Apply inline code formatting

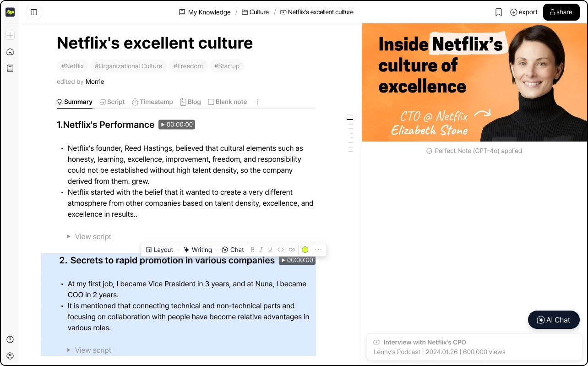coord(281,250)
